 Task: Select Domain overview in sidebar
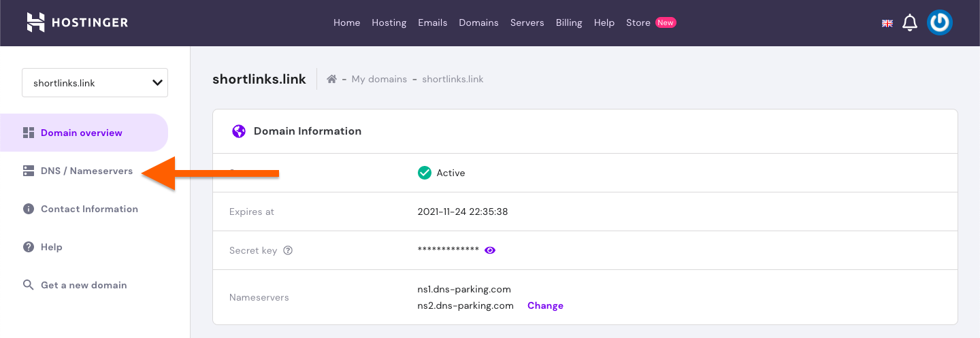click(82, 133)
